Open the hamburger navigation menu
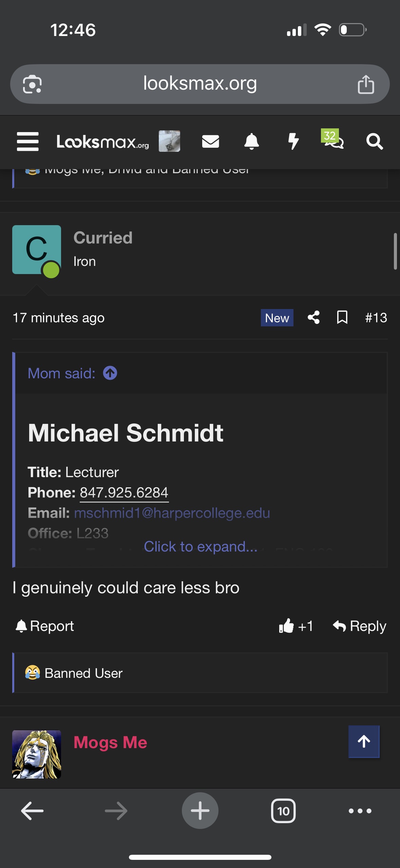The height and width of the screenshot is (868, 400). (x=28, y=141)
